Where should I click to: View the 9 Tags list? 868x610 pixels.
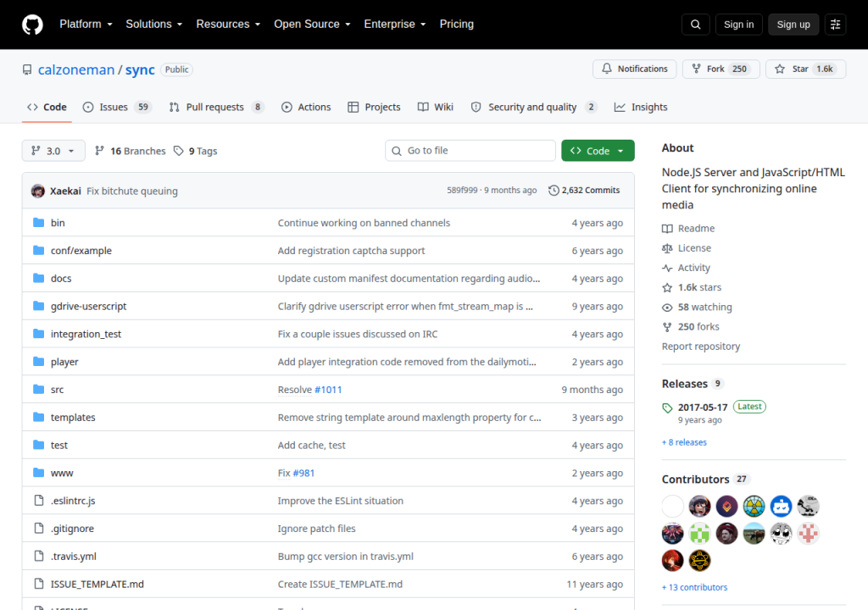point(196,151)
